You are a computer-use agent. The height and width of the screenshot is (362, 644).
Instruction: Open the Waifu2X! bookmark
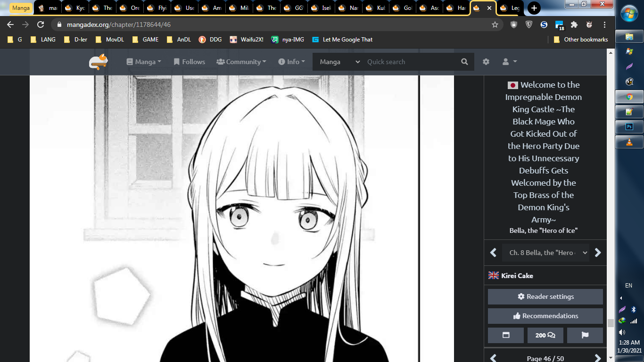click(247, 40)
